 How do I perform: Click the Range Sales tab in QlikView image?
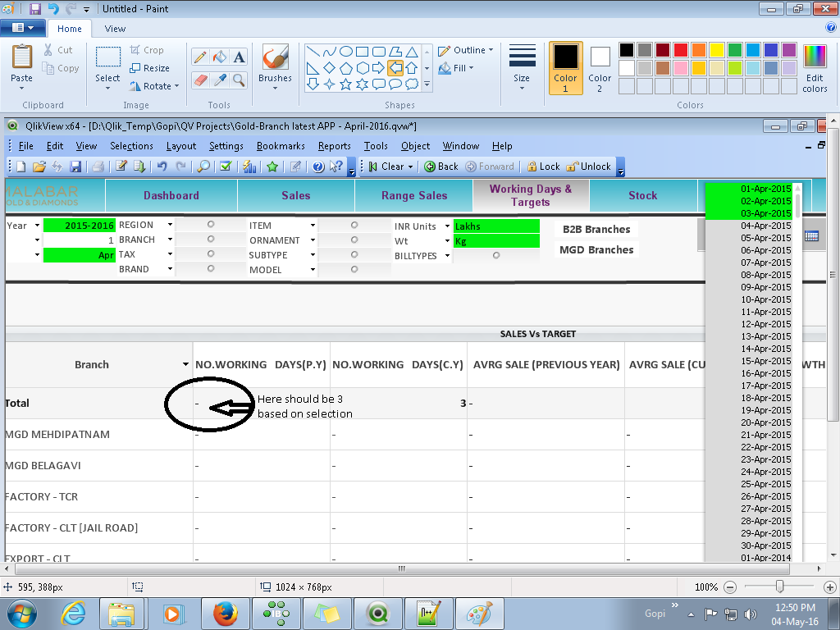pos(414,195)
